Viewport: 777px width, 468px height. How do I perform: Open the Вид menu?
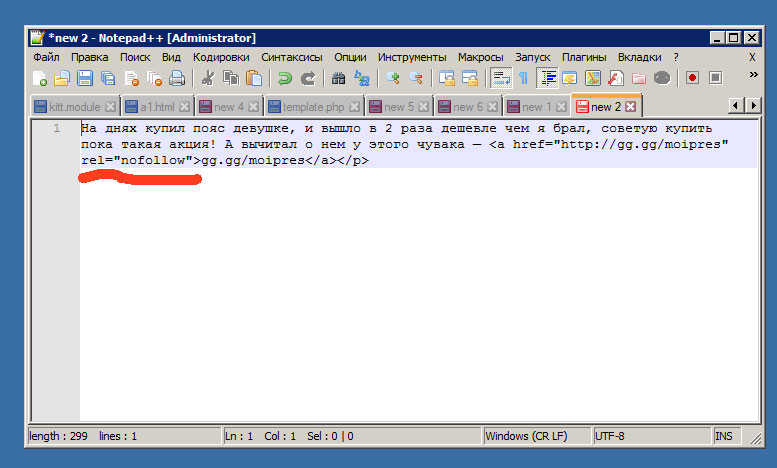171,57
